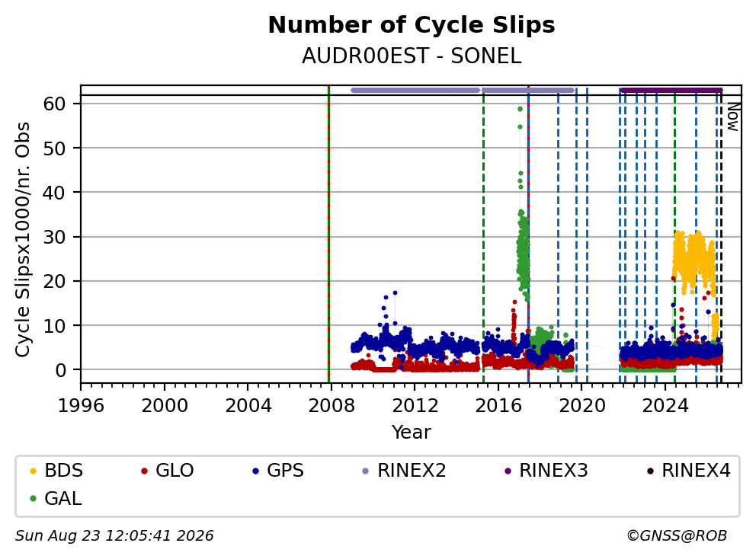Click the RINEX3 legend entry

(546, 471)
